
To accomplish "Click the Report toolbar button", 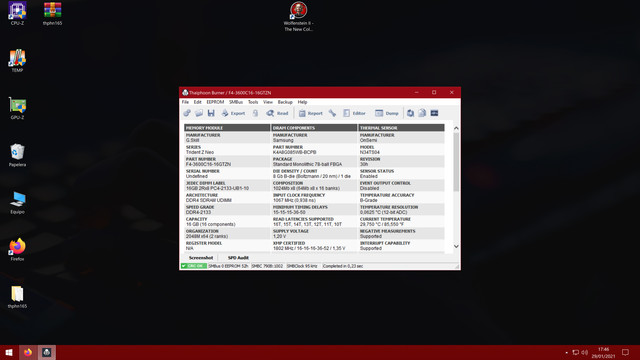I will (311, 113).
